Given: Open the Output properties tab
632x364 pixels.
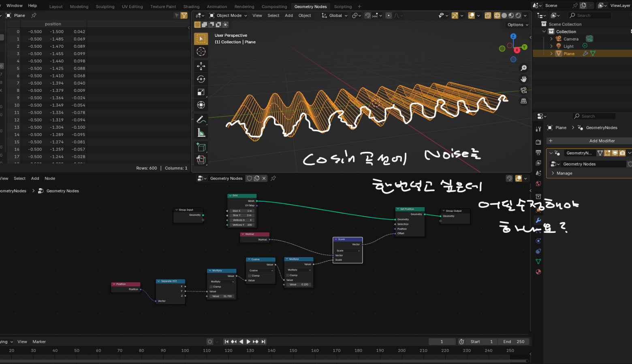Looking at the screenshot, I should pyautogui.click(x=538, y=153).
